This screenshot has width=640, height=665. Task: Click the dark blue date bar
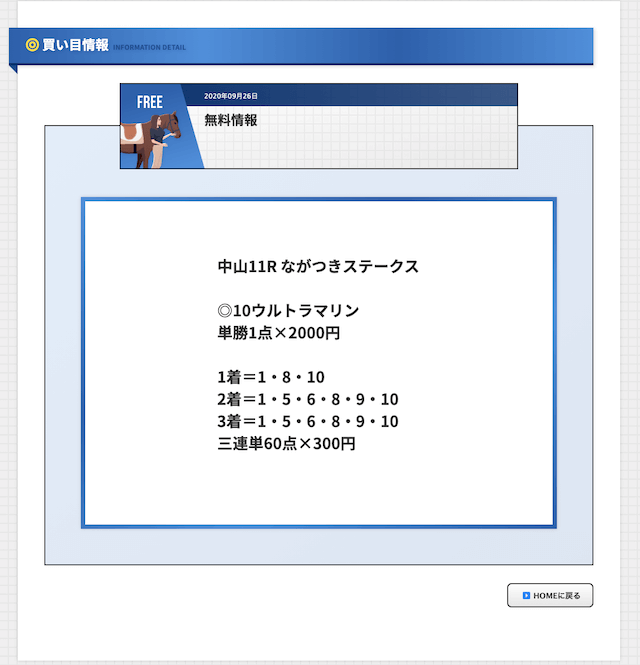(352, 95)
